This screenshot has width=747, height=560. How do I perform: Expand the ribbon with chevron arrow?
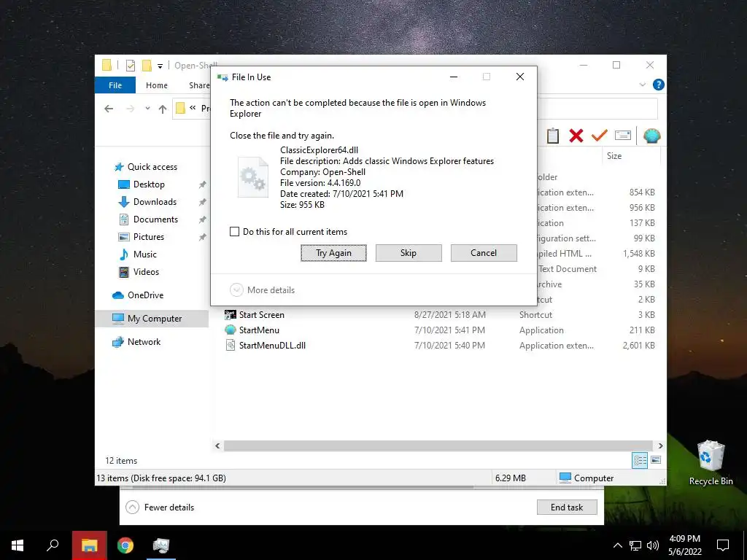(x=642, y=85)
